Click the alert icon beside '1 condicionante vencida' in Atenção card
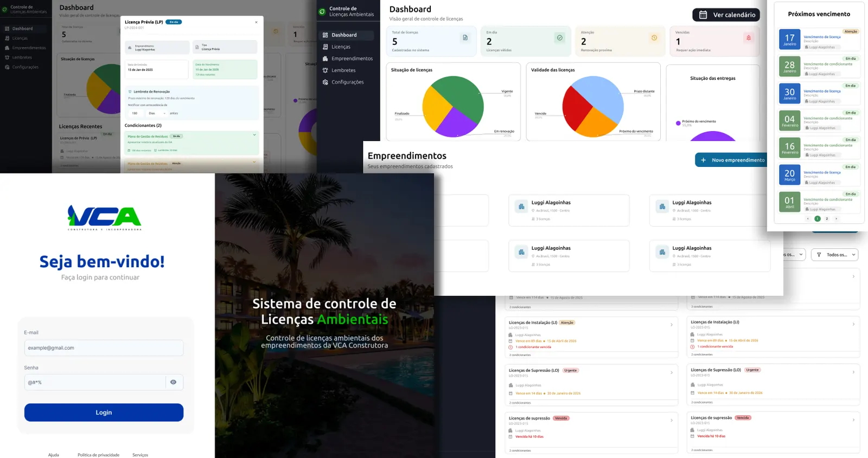Viewport: 868px width, 458px height. pyautogui.click(x=510, y=347)
